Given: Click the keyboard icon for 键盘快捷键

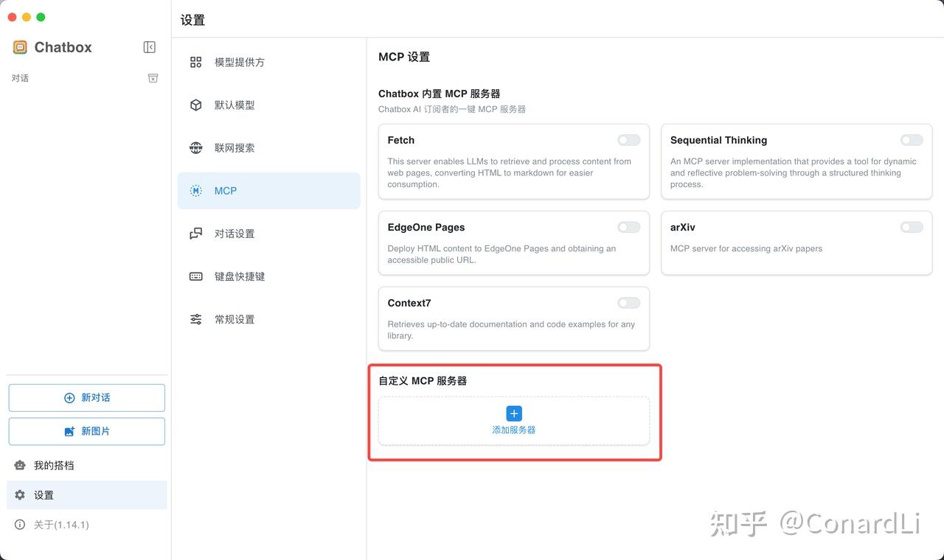Looking at the screenshot, I should point(195,276).
